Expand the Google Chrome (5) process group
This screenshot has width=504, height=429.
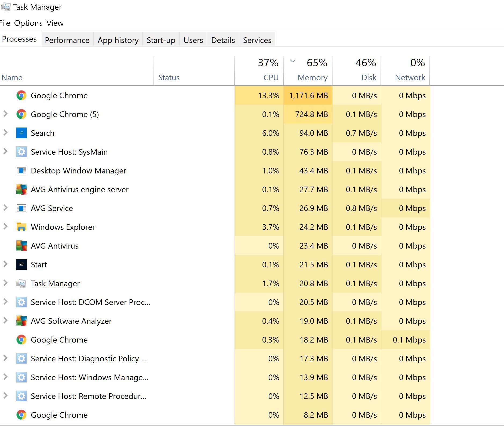pyautogui.click(x=5, y=114)
